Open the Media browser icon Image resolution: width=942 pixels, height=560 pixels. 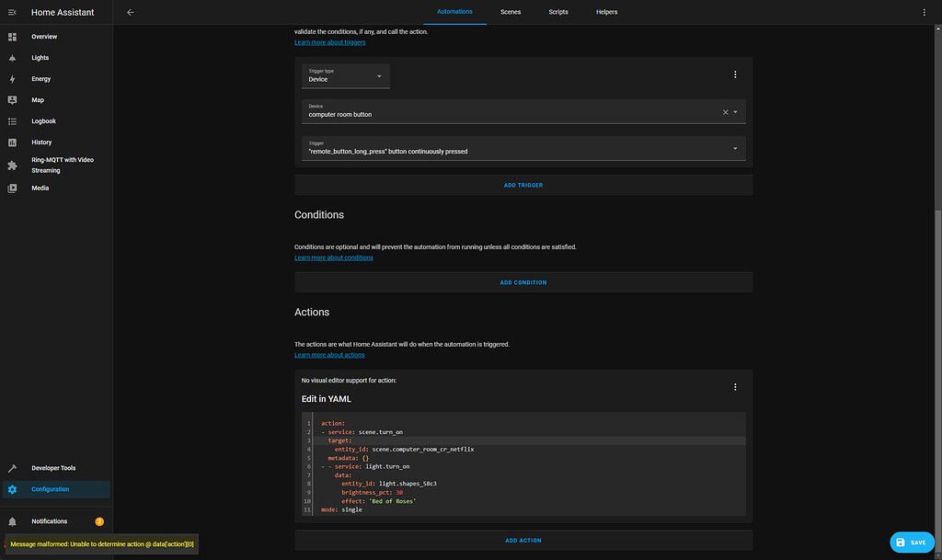tap(12, 188)
